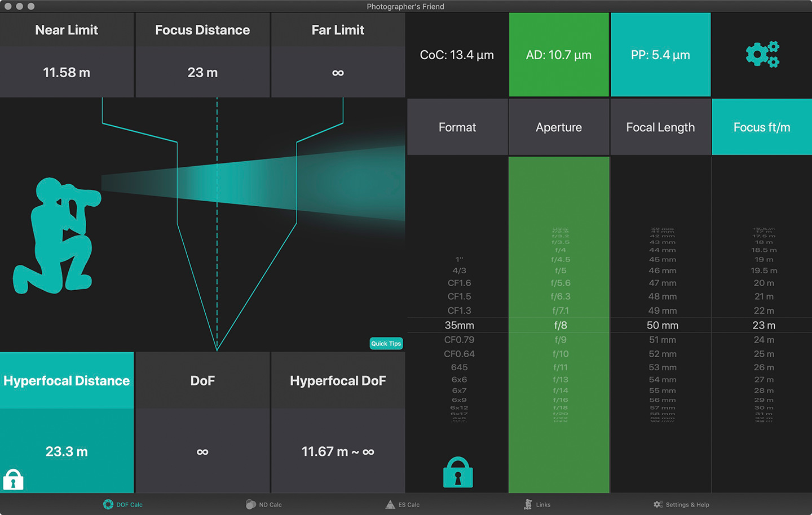The height and width of the screenshot is (515, 812).
Task: Open the ES Calc tab
Action: tap(403, 504)
